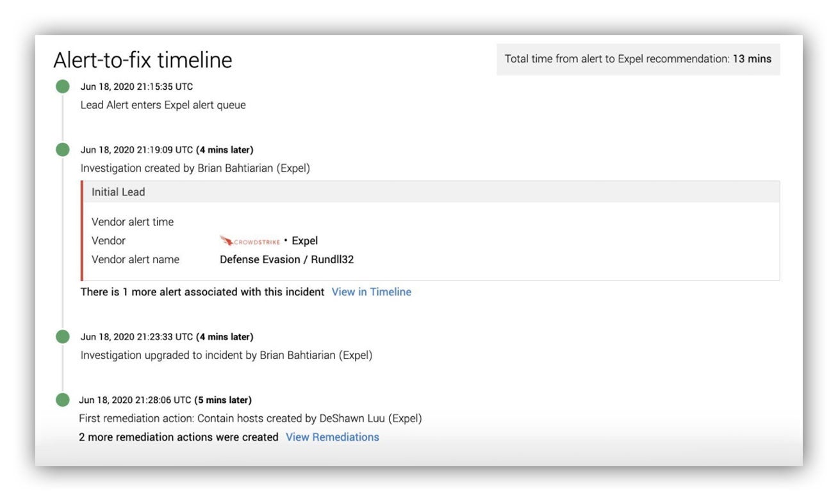Click the 'Jun 18, 2020 21:19:09 UTC' timestamp
This screenshot has width=838, height=504.
(136, 150)
